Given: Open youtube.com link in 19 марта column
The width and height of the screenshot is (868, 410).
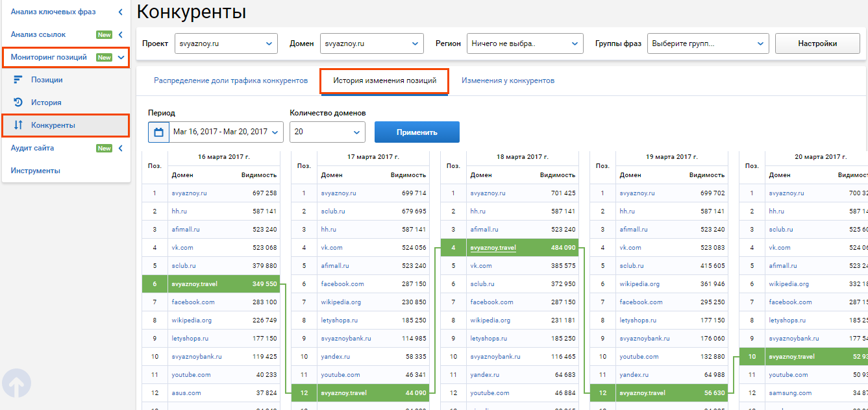Looking at the screenshot, I should click(x=639, y=357).
